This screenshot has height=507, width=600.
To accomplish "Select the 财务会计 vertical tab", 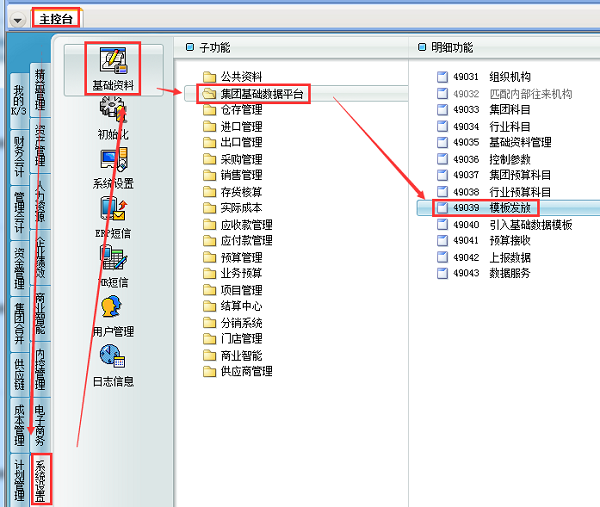I will pyautogui.click(x=19, y=156).
